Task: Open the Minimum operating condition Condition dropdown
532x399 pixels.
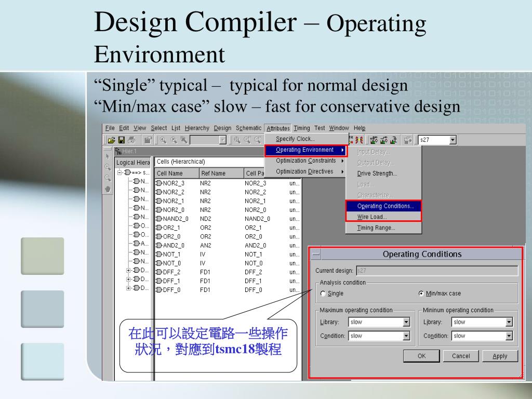Action: pyautogui.click(x=509, y=336)
